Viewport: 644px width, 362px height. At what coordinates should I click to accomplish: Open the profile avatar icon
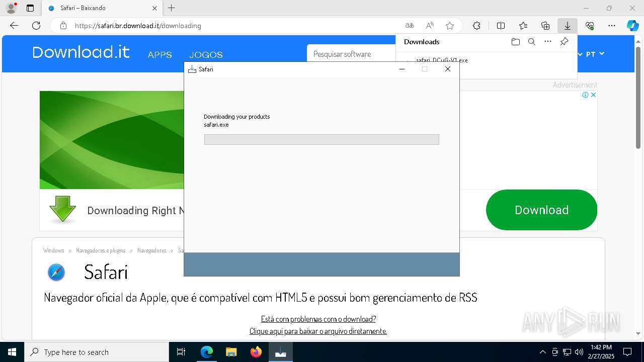pos(11,8)
